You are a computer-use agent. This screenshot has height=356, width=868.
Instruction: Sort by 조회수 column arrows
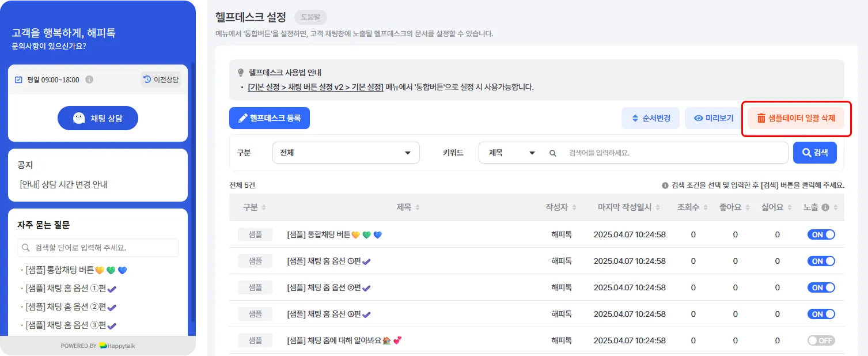[x=705, y=207]
